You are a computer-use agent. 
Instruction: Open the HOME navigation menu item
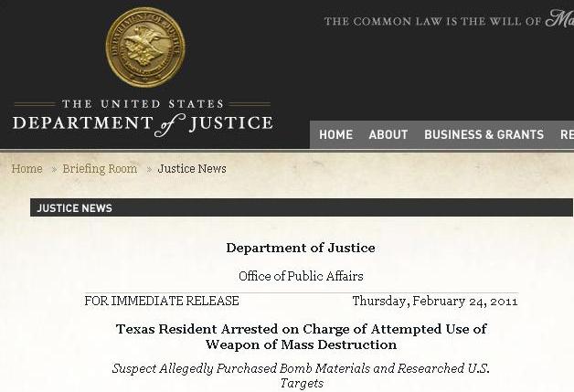335,134
